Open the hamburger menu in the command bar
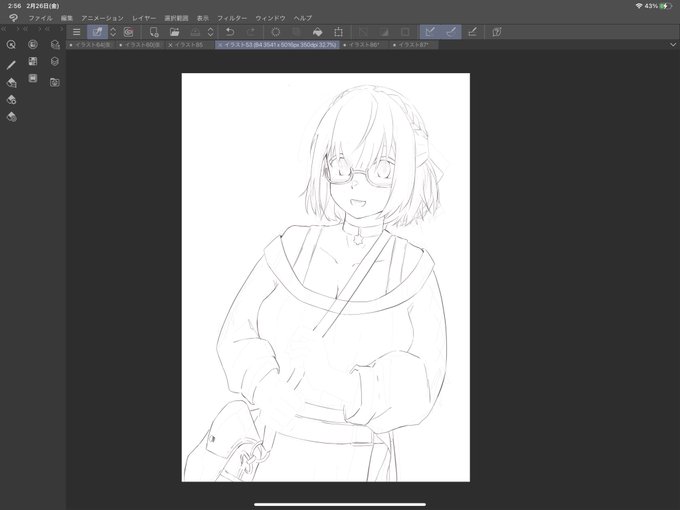Image resolution: width=680 pixels, height=510 pixels. [x=76, y=32]
